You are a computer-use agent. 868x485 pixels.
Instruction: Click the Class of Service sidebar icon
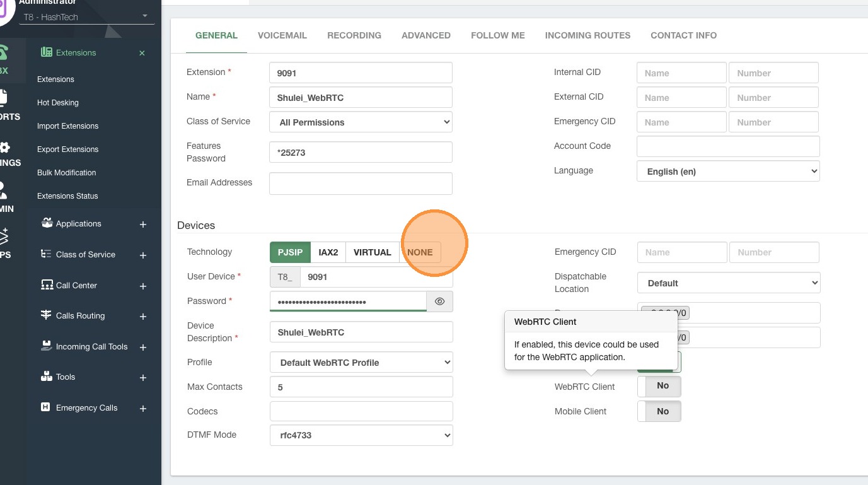tap(46, 254)
